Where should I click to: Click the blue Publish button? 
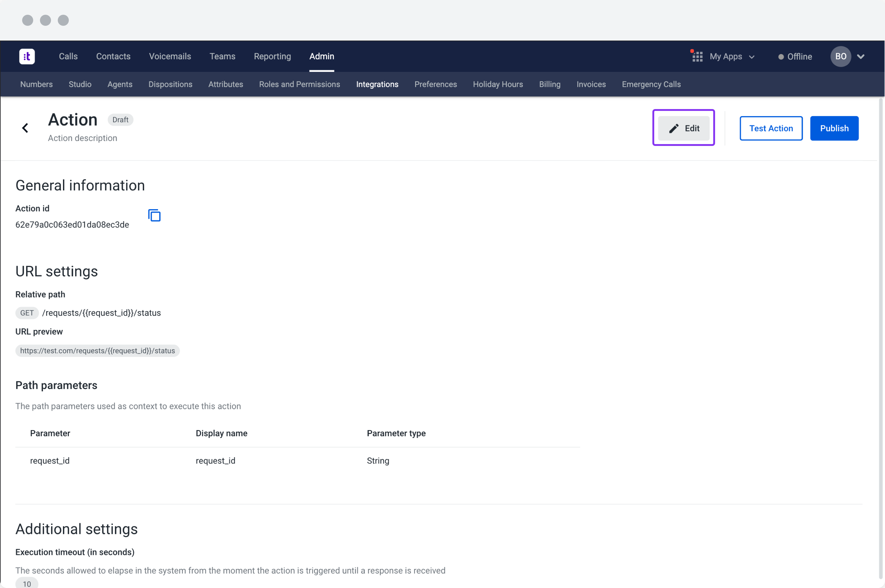[x=834, y=128]
